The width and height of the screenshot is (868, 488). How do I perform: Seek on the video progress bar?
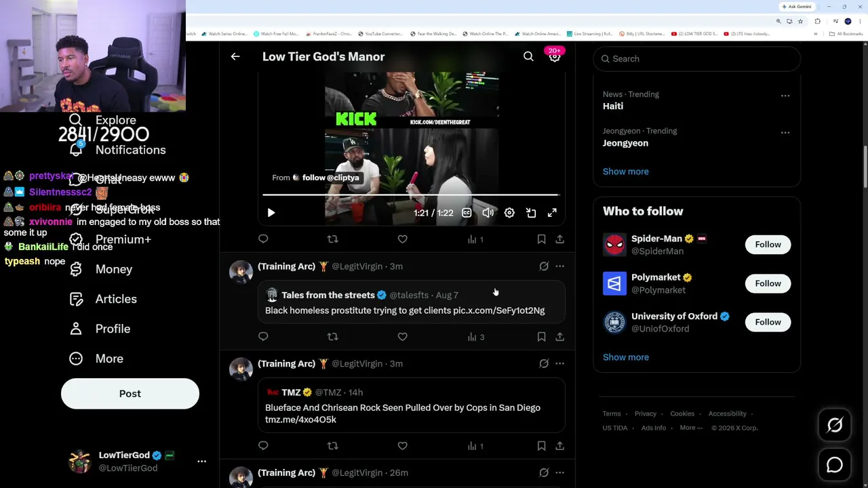point(410,195)
